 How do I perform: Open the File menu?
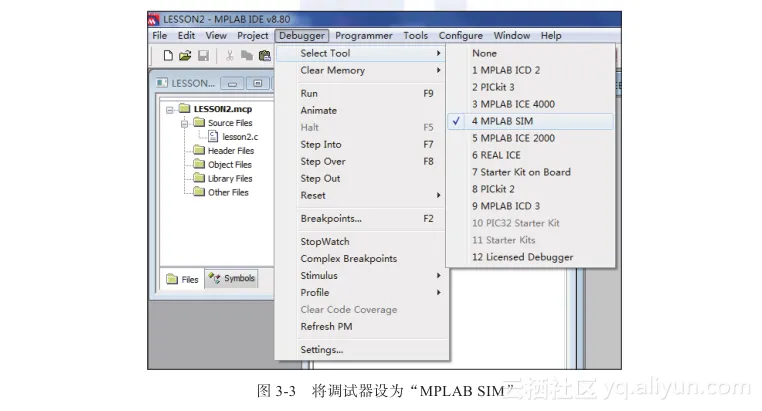coord(159,35)
